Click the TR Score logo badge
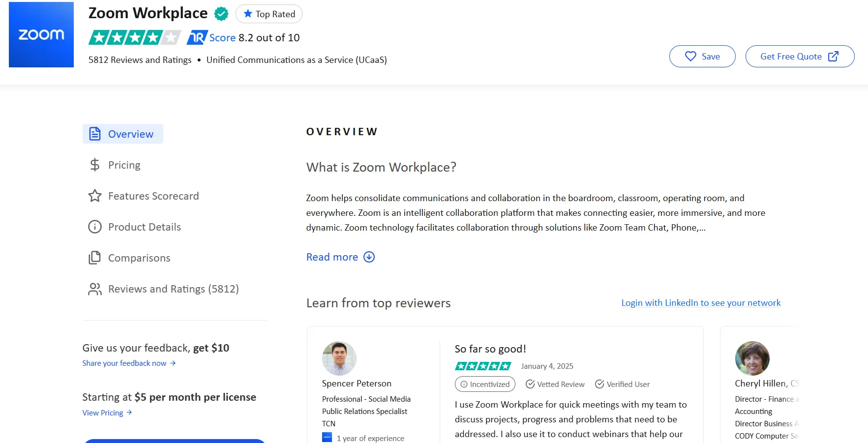The width and height of the screenshot is (868, 443). point(195,37)
